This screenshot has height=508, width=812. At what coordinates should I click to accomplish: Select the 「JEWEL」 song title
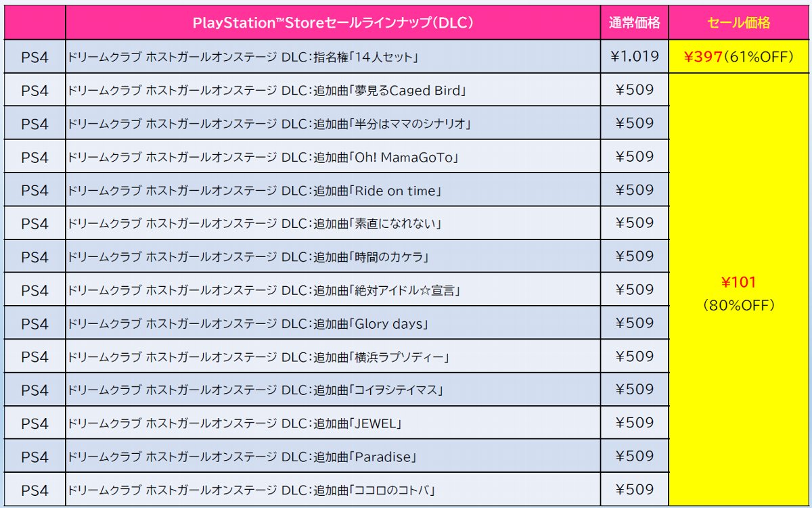pos(235,424)
